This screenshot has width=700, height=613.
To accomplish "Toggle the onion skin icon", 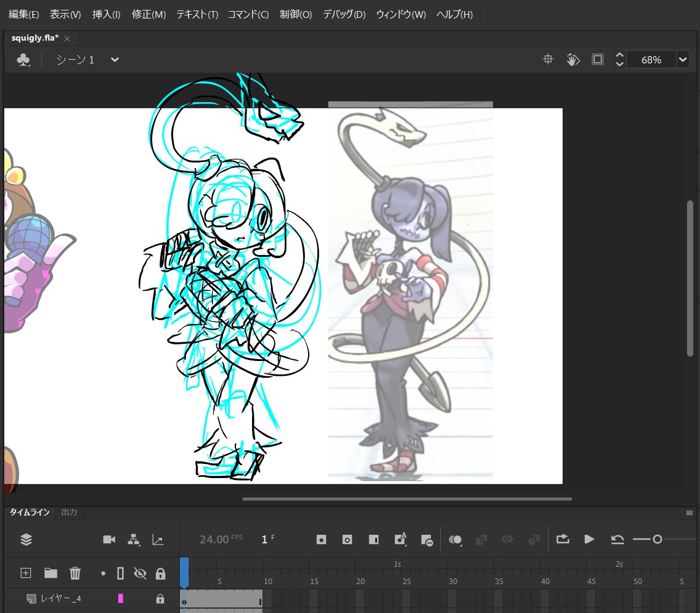I will (x=455, y=540).
